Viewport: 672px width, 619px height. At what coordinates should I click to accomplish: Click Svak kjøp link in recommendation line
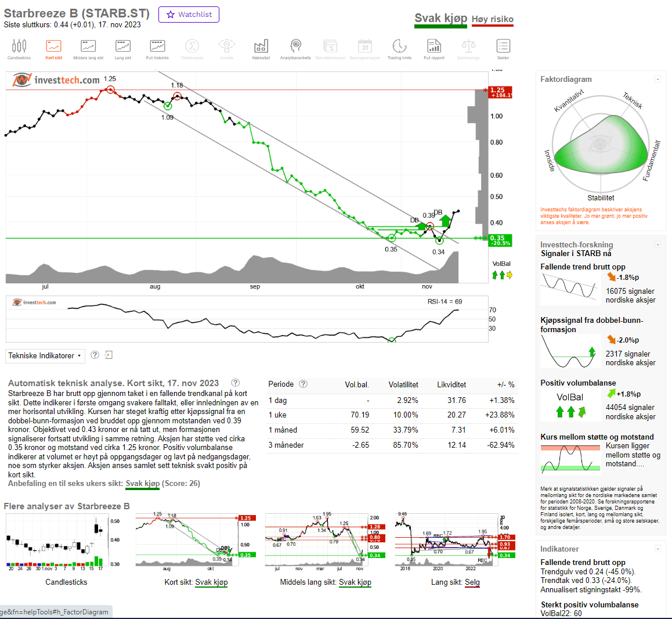pos(143,484)
